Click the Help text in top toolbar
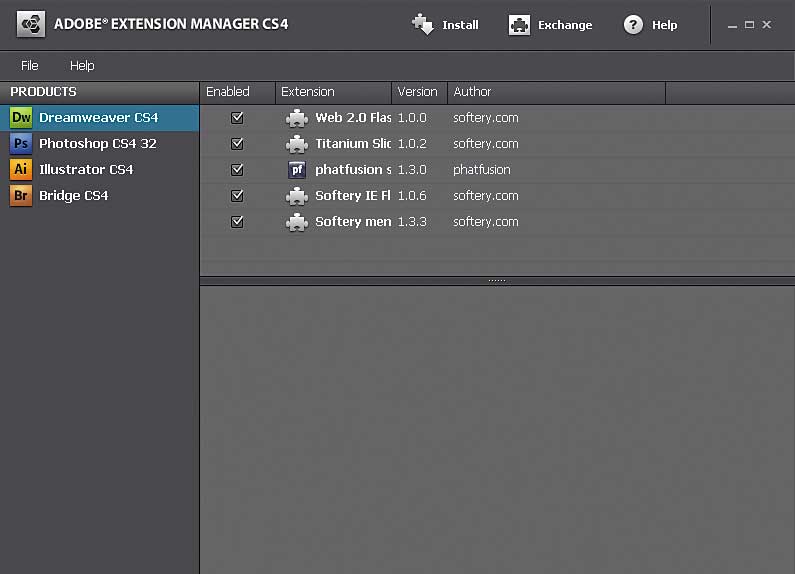 pos(664,25)
